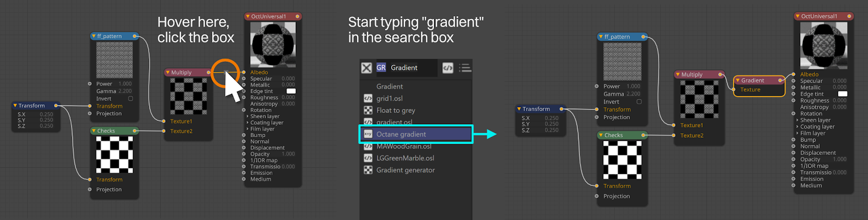
Task: Click the Checks node preview thumbnail on right
Action: point(622,160)
